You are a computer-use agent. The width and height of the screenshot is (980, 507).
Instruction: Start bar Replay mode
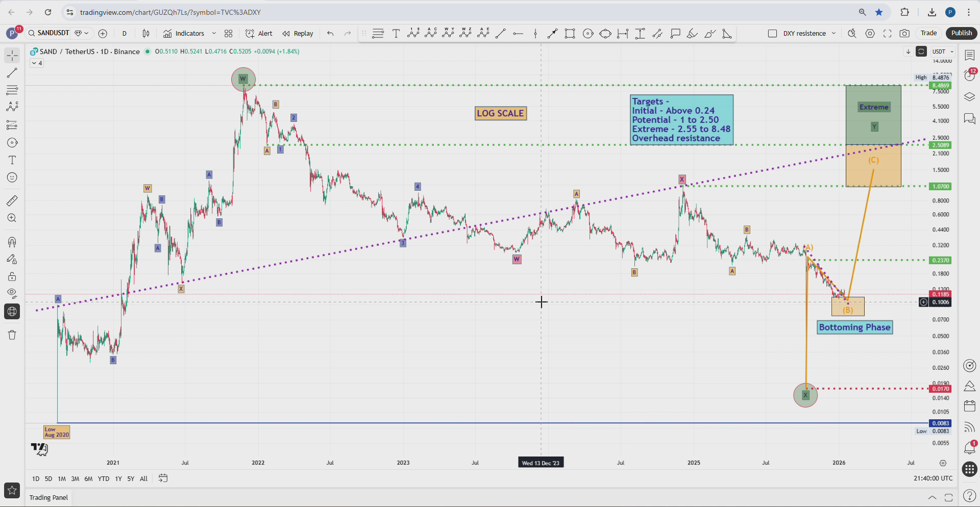[298, 33]
